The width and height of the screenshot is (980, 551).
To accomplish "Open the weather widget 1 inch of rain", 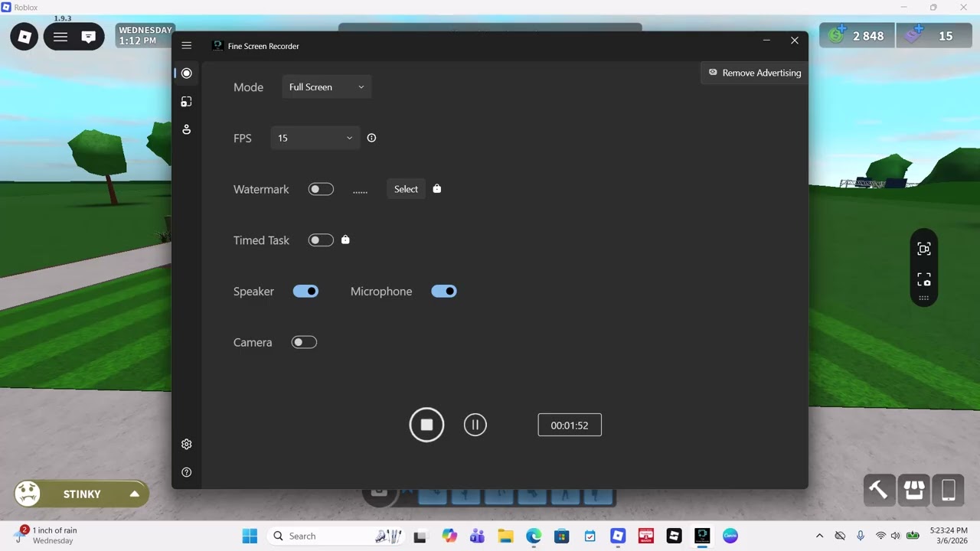I will 47,535.
